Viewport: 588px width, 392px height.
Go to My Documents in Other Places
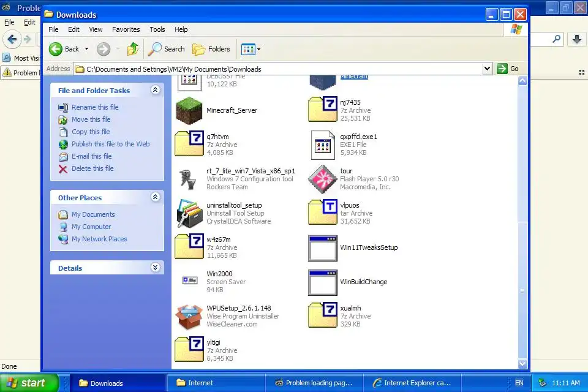[93, 214]
